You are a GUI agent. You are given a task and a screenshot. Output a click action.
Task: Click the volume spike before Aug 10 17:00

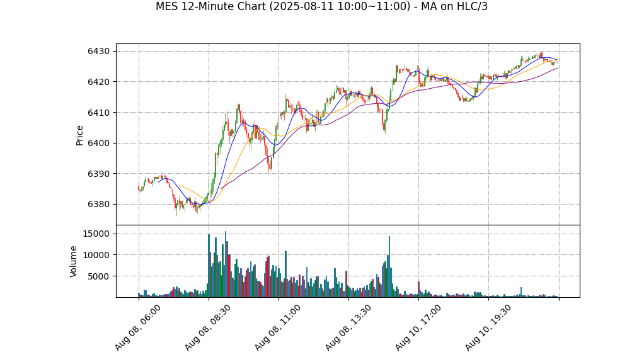[x=389, y=267]
